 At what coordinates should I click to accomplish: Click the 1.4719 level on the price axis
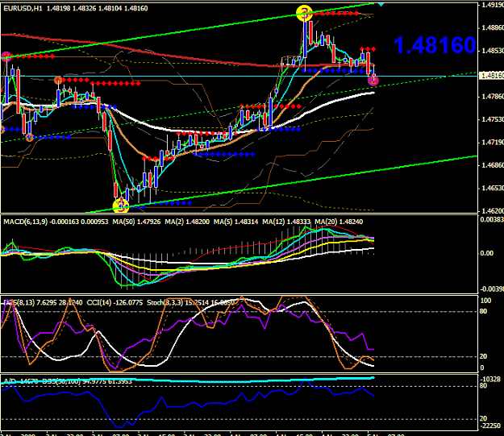coord(492,142)
